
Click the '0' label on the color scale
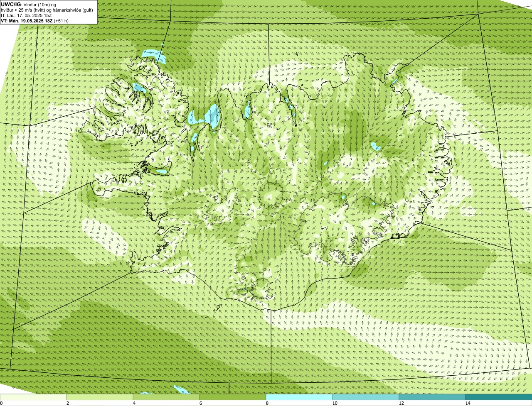pyautogui.click(x=1, y=403)
